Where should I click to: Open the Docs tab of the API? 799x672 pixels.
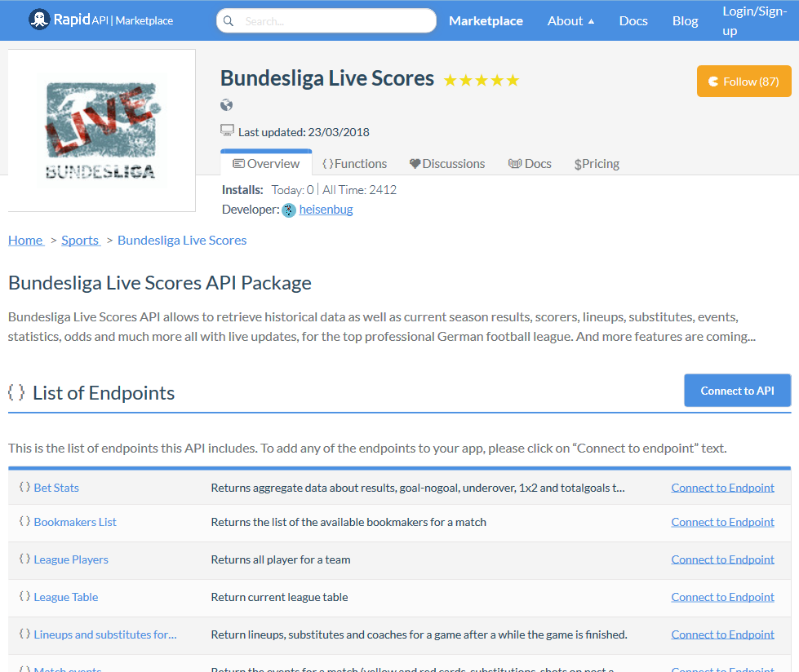coord(530,163)
